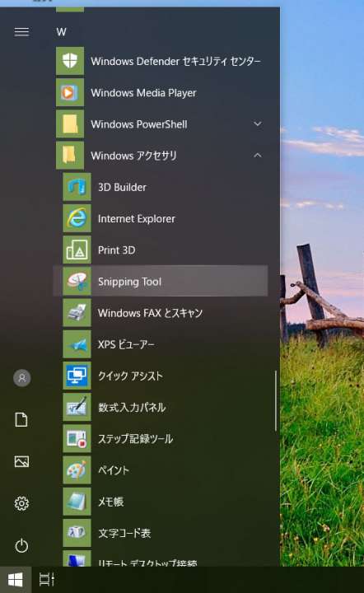Viewport: 364px width, 593px height.
Task: Click the メモ帳 notepad icon
Action: tap(77, 501)
